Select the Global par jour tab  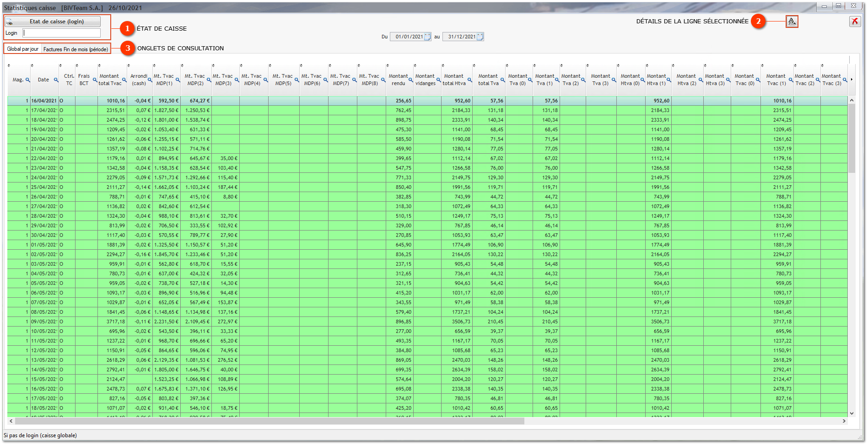point(22,49)
